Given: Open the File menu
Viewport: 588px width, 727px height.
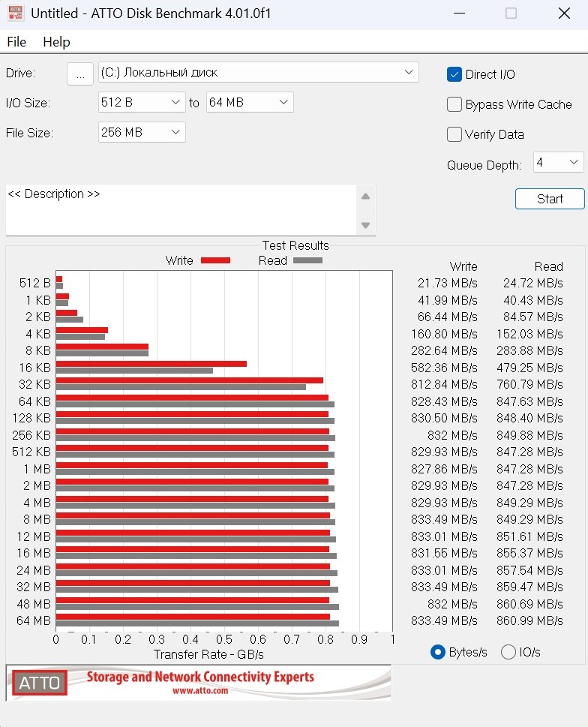Looking at the screenshot, I should click(16, 42).
